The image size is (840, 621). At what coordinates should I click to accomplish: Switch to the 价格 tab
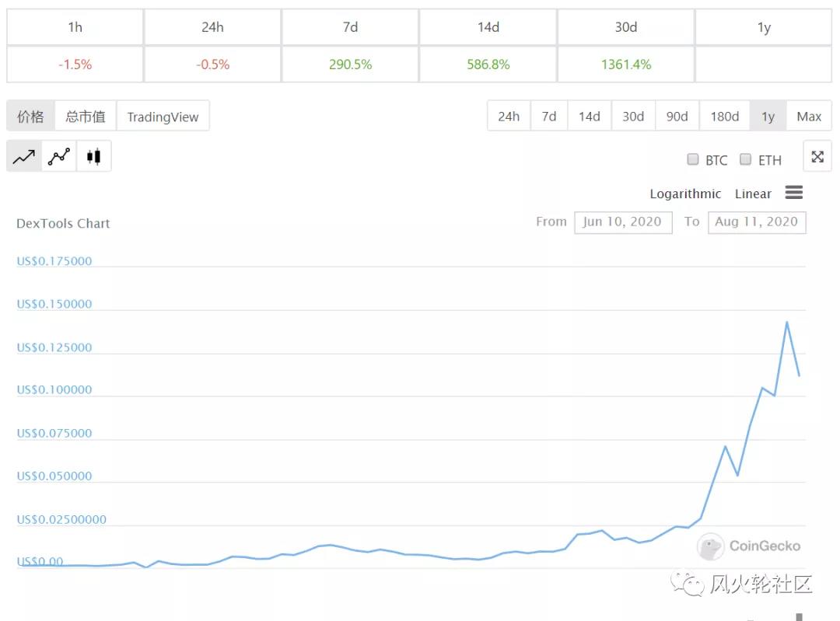tap(30, 116)
